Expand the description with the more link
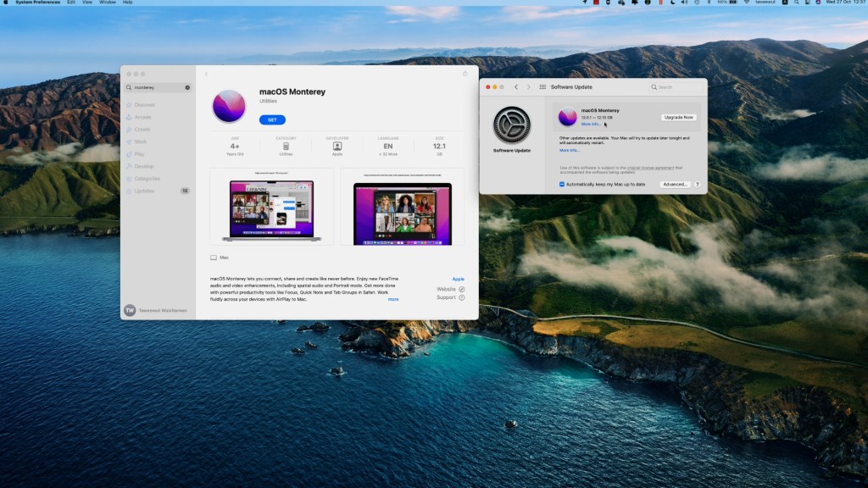 393,299
